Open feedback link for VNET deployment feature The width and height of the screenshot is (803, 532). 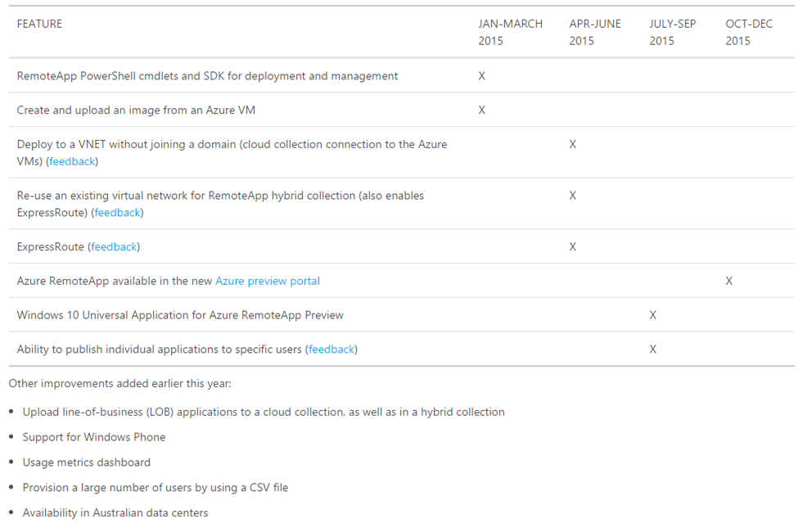72,161
